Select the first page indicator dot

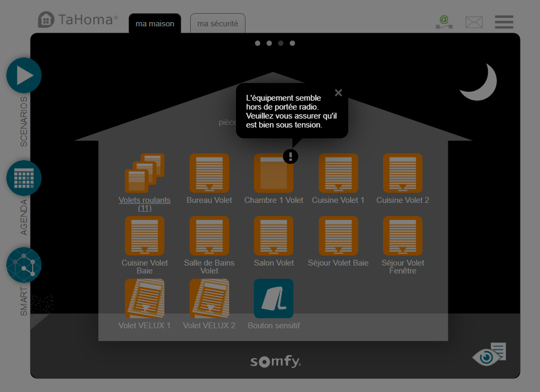(258, 43)
